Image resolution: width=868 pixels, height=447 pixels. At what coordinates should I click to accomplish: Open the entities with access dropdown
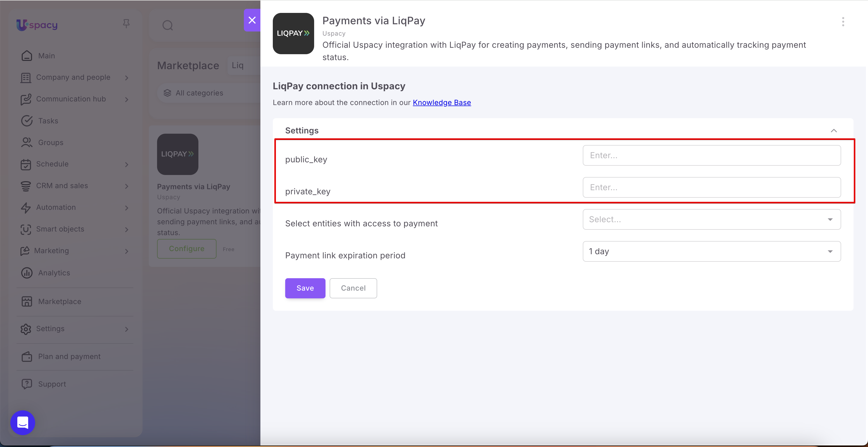point(712,219)
